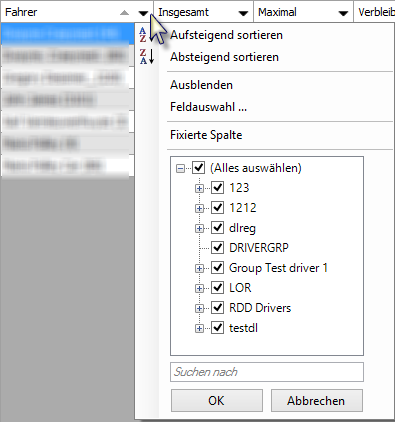This screenshot has width=395, height=422.
Task: Select the Group Test driver 1 label
Action: [278, 268]
